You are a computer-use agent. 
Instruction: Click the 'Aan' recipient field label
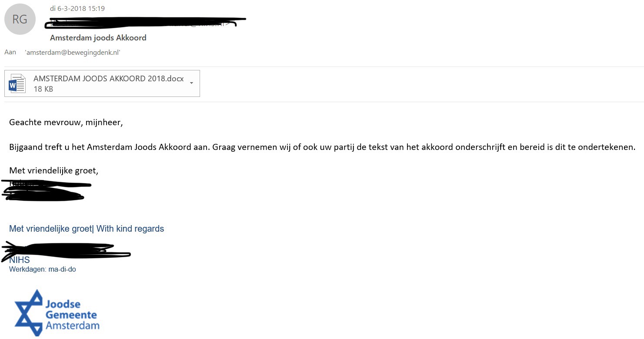coord(10,52)
